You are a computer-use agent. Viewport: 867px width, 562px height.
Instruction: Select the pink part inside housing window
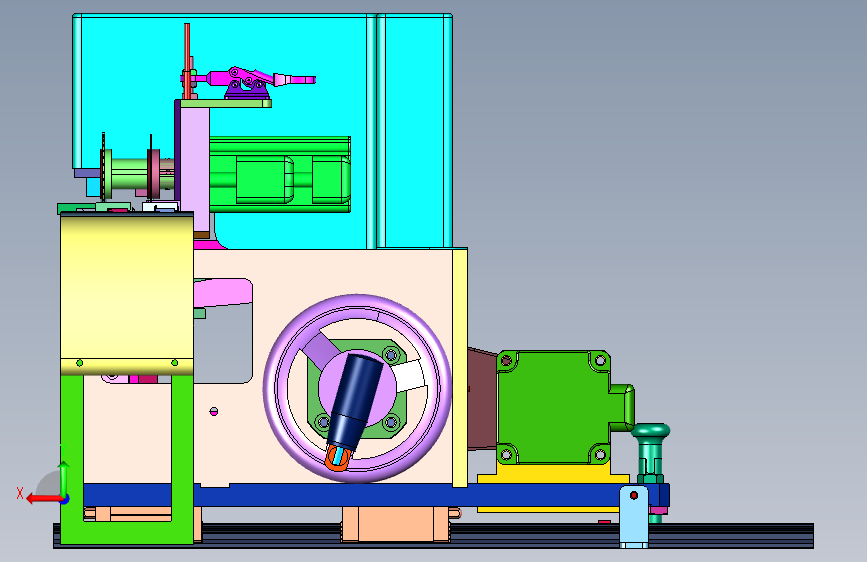(x=223, y=293)
